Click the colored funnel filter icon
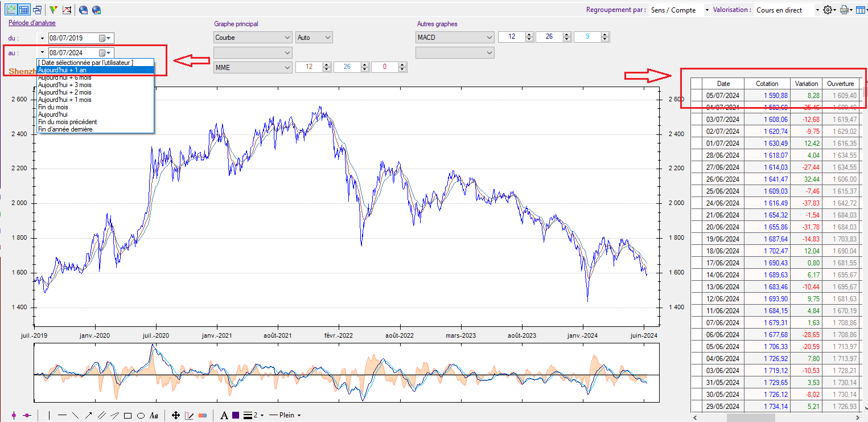868x422 pixels. point(53,10)
